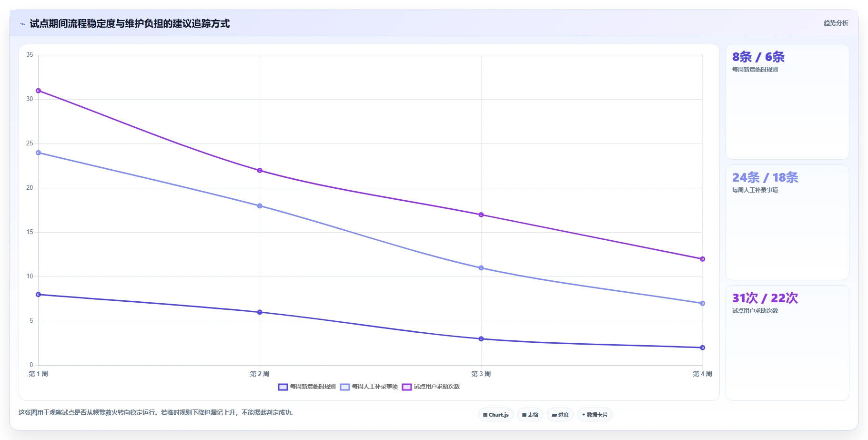Click the 每周新增临时规则 caption in the card
This screenshot has width=868, height=440.
point(755,70)
